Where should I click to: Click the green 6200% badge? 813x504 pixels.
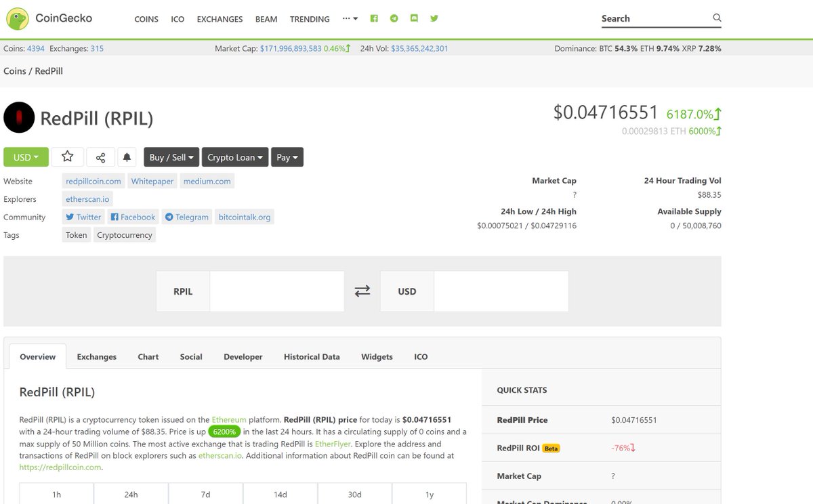(224, 432)
